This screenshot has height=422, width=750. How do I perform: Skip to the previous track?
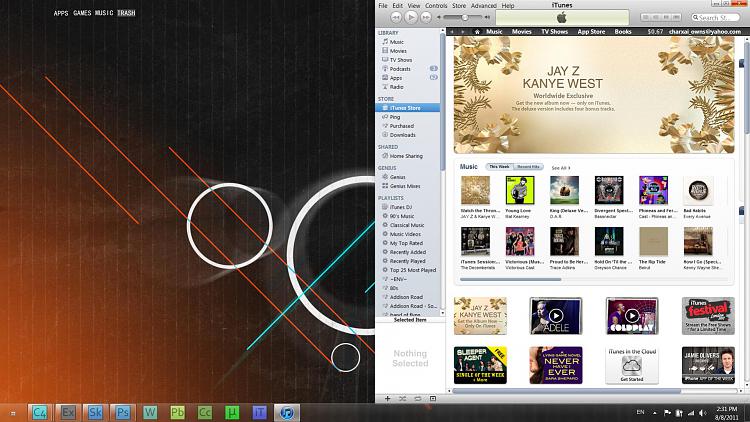396,17
